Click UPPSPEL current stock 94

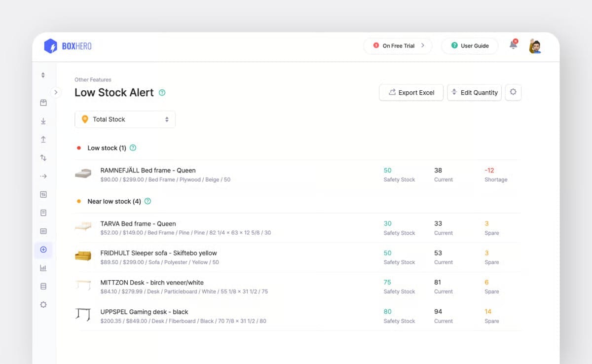[438, 312]
